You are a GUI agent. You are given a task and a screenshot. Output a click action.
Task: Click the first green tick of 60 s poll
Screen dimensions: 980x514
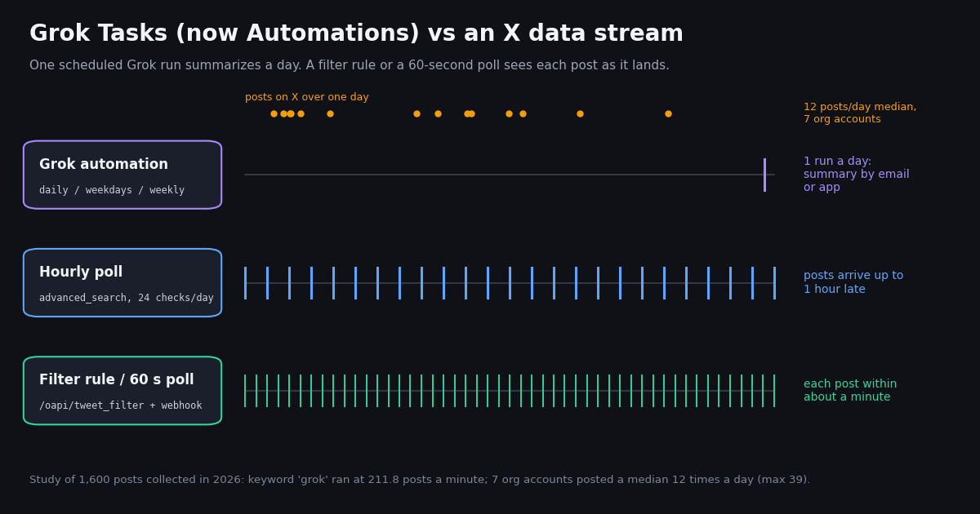tap(245, 391)
